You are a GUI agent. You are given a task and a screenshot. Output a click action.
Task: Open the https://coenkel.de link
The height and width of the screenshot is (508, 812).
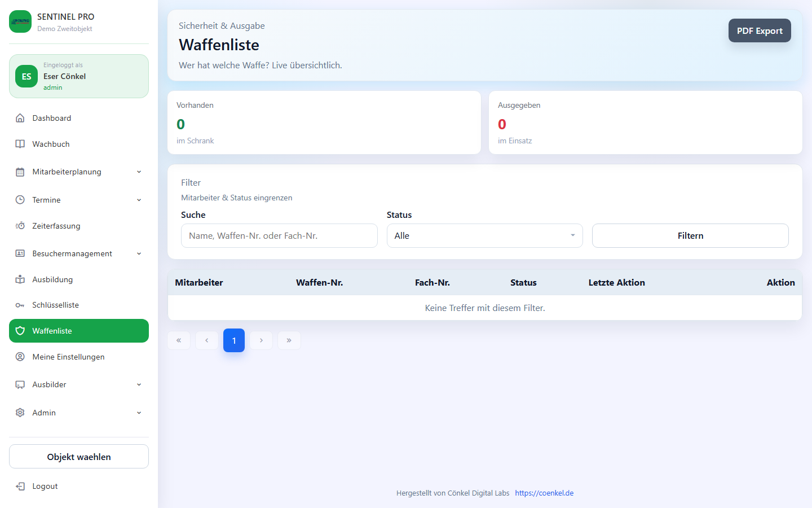[x=544, y=493]
